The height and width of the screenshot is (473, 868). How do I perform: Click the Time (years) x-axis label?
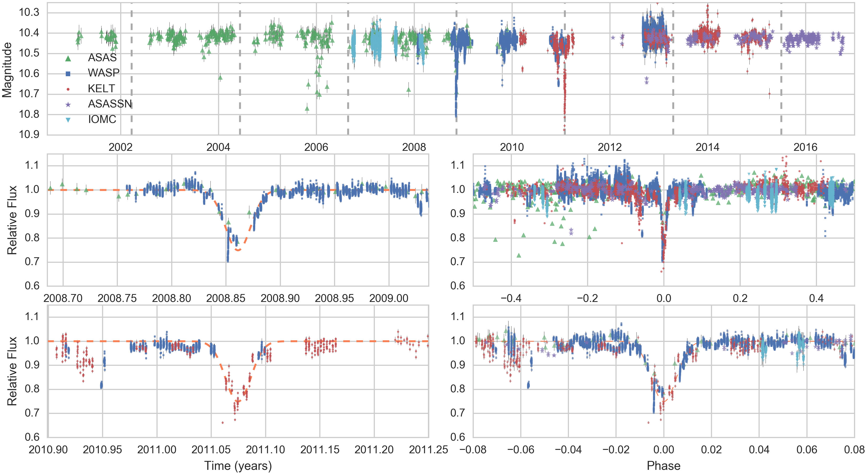[x=238, y=466]
